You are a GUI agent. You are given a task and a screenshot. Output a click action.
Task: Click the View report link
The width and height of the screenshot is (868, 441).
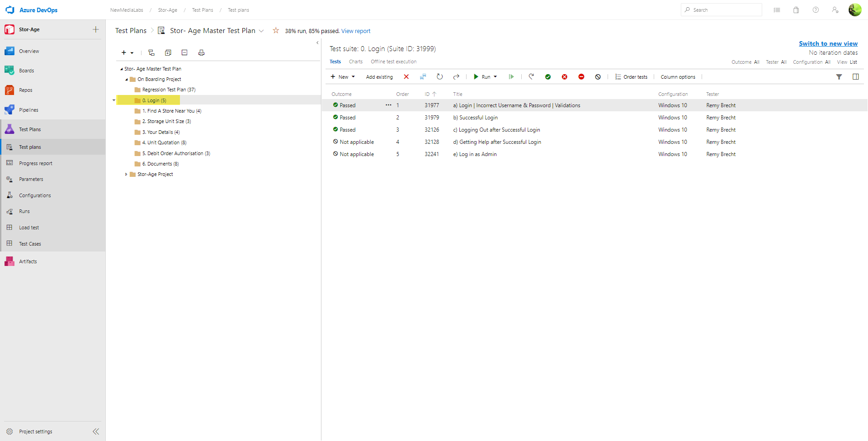(x=356, y=31)
